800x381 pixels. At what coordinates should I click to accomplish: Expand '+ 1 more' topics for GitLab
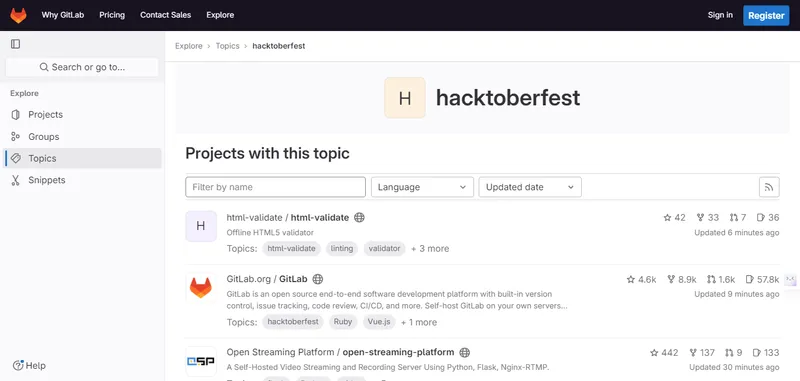(x=419, y=322)
